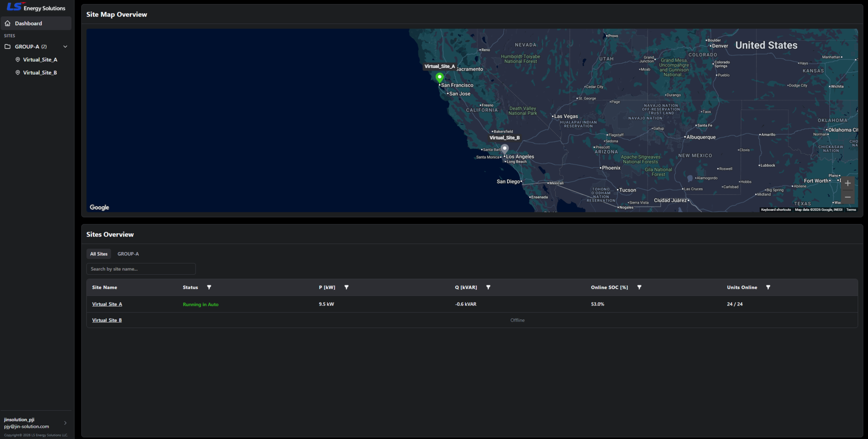Open the Google logo link on map

(100, 208)
